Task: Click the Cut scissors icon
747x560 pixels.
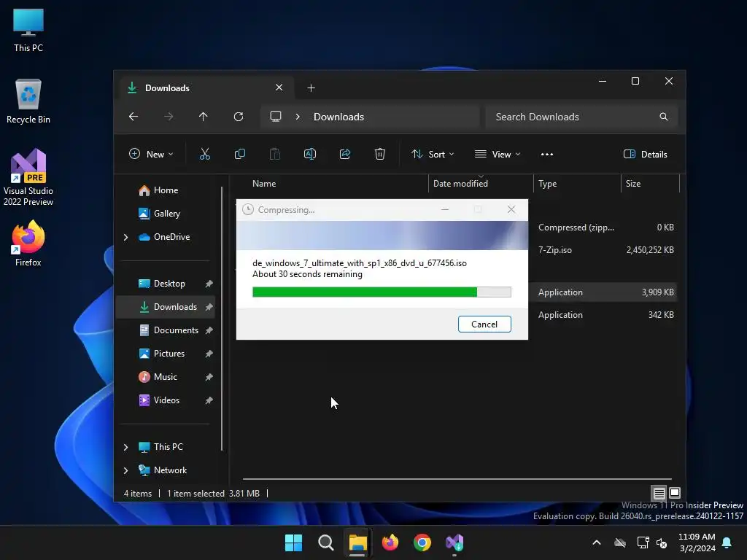Action: (x=204, y=154)
